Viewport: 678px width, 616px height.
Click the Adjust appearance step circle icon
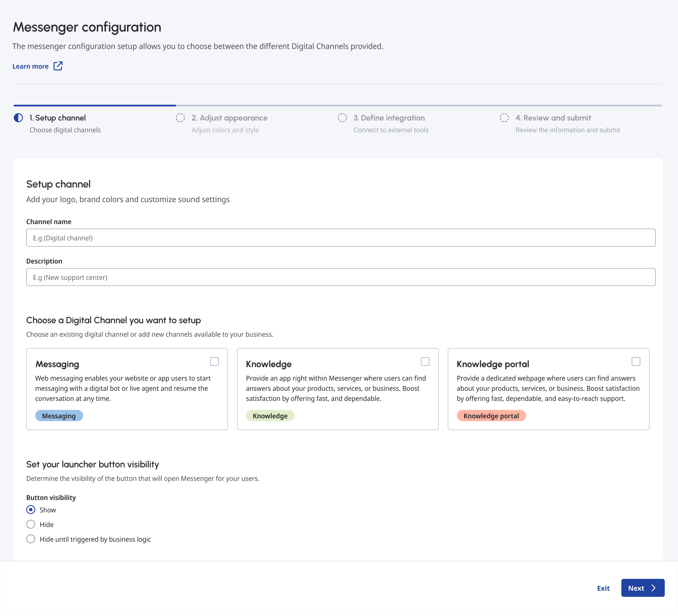(x=180, y=118)
